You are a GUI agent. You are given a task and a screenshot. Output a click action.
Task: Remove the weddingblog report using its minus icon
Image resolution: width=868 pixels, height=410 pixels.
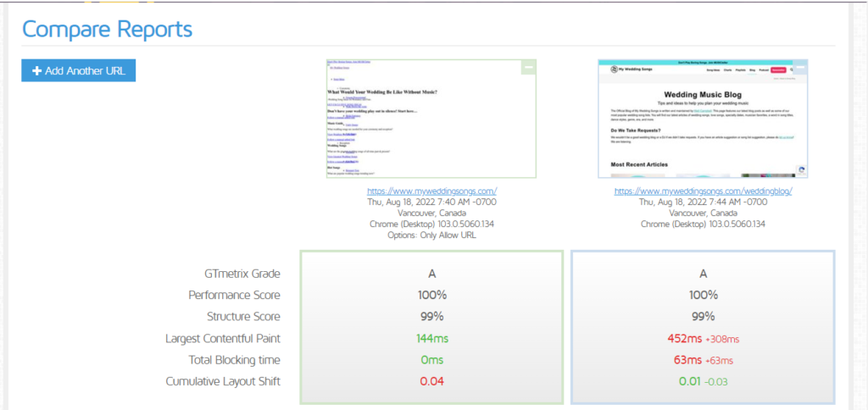click(800, 68)
